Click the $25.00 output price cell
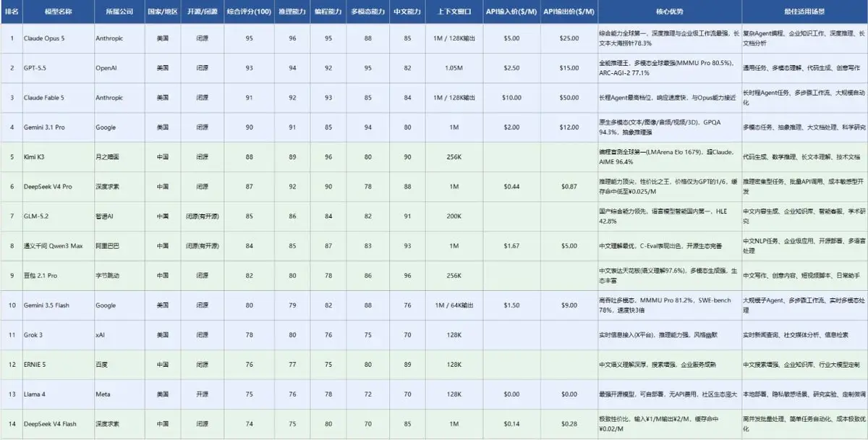This screenshot has height=440, width=868. [569, 38]
